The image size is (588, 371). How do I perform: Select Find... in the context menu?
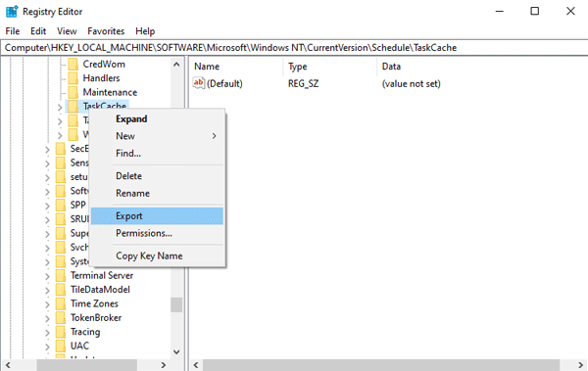pyautogui.click(x=157, y=154)
